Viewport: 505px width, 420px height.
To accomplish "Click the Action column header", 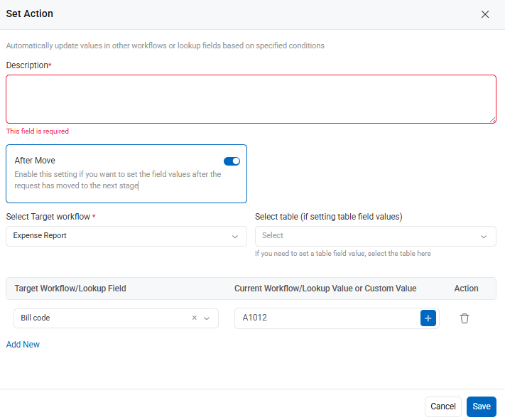I will pos(466,289).
